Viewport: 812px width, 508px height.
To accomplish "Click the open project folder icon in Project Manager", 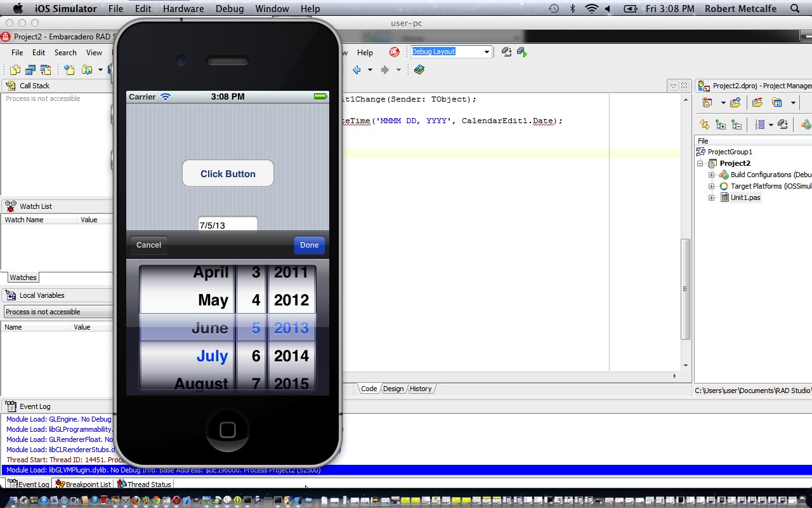I will point(757,102).
